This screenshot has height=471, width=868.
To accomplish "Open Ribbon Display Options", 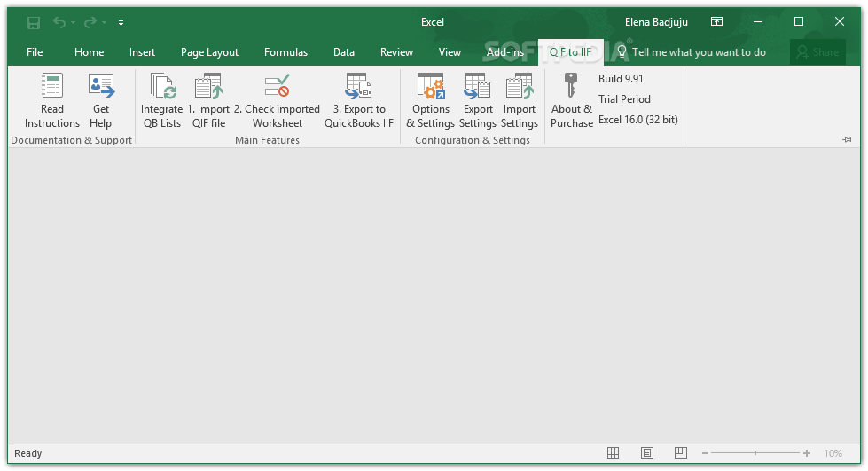I will (717, 21).
